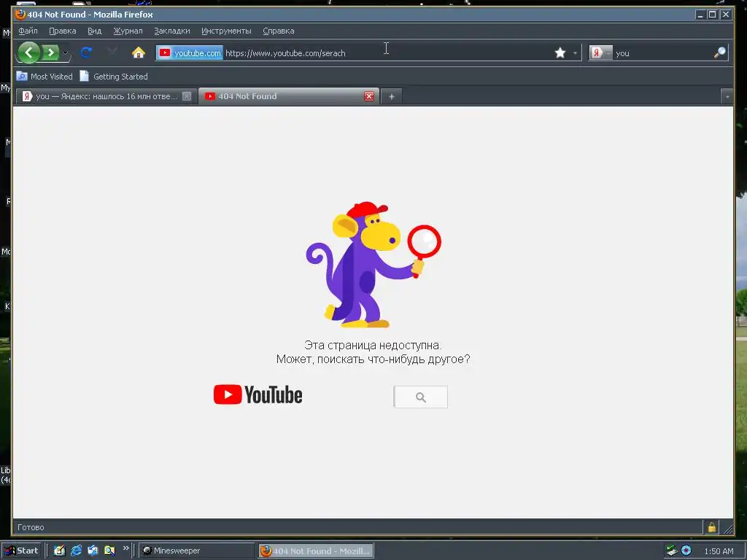Expand hidden quick launch items chevron
The height and width of the screenshot is (560, 747).
coord(125,548)
